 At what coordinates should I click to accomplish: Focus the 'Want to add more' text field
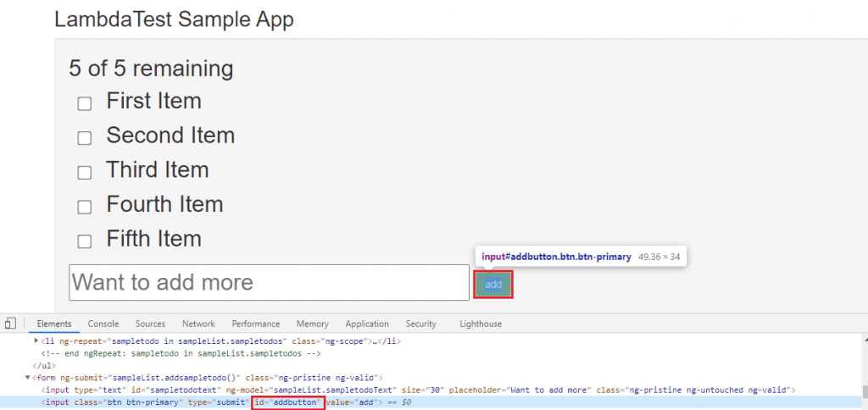pos(269,282)
